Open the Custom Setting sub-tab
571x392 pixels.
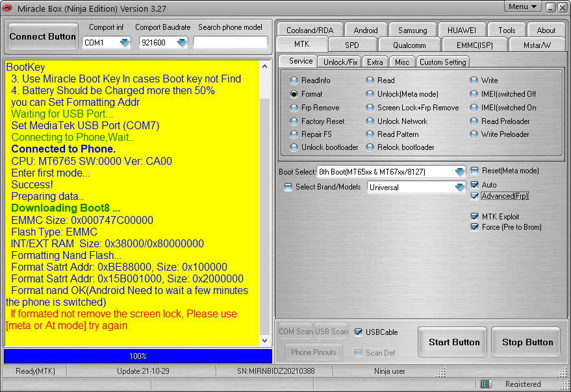tap(443, 62)
